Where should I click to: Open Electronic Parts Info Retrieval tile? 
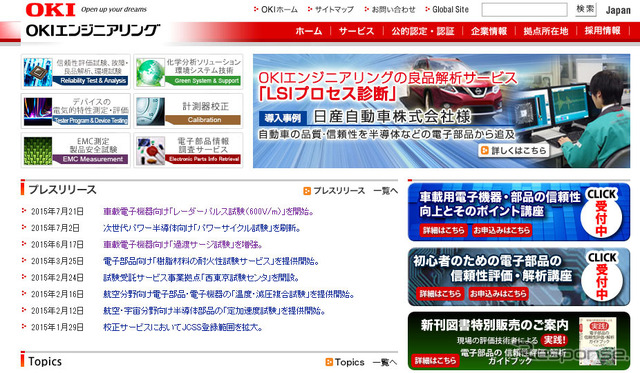point(188,150)
